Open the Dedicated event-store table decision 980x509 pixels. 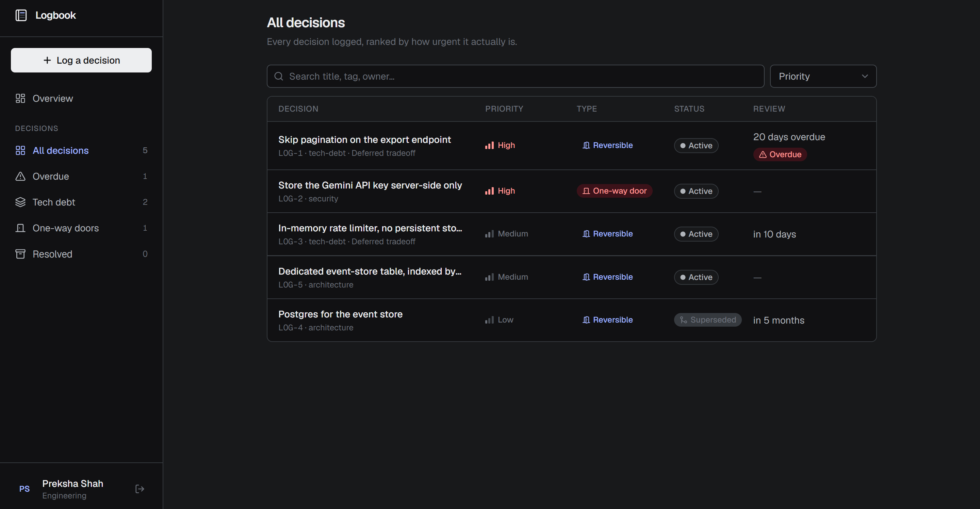pos(370,272)
